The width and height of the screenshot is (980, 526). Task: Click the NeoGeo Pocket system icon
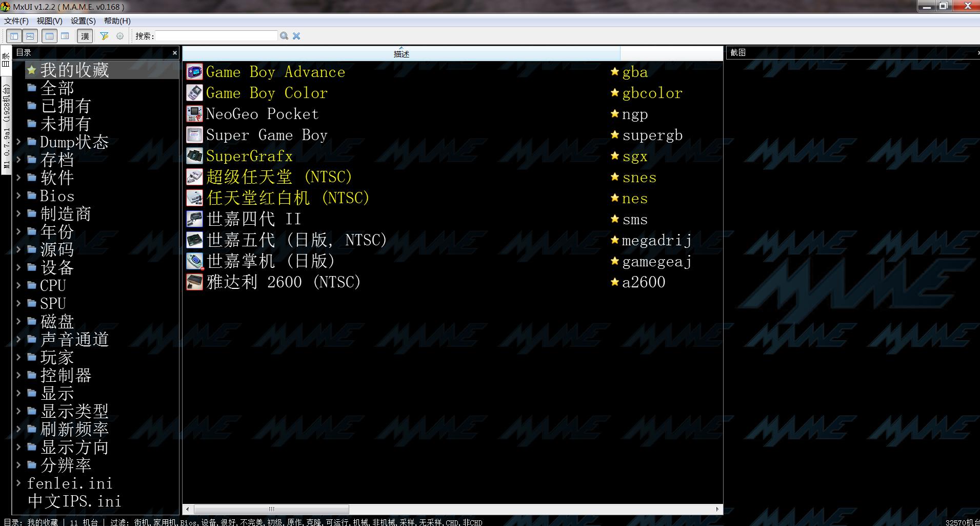[194, 114]
